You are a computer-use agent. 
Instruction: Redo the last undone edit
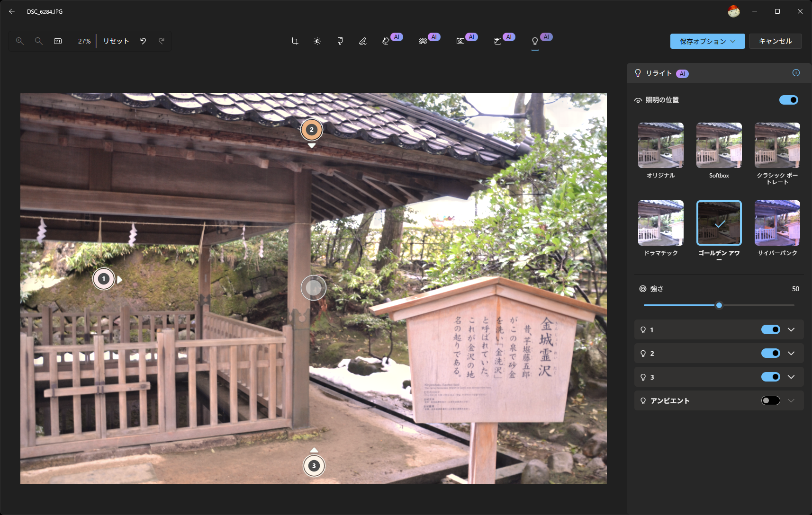point(162,41)
